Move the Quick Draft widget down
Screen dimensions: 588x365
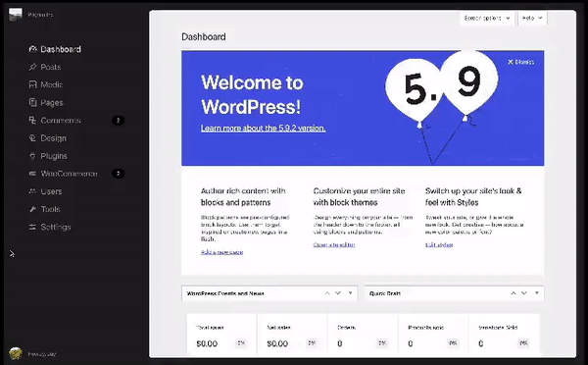click(x=524, y=293)
